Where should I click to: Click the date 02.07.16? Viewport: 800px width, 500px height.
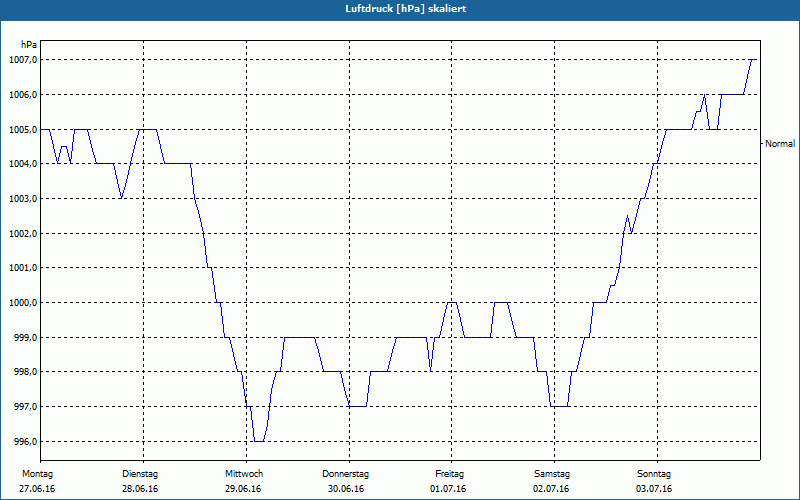coord(551,489)
